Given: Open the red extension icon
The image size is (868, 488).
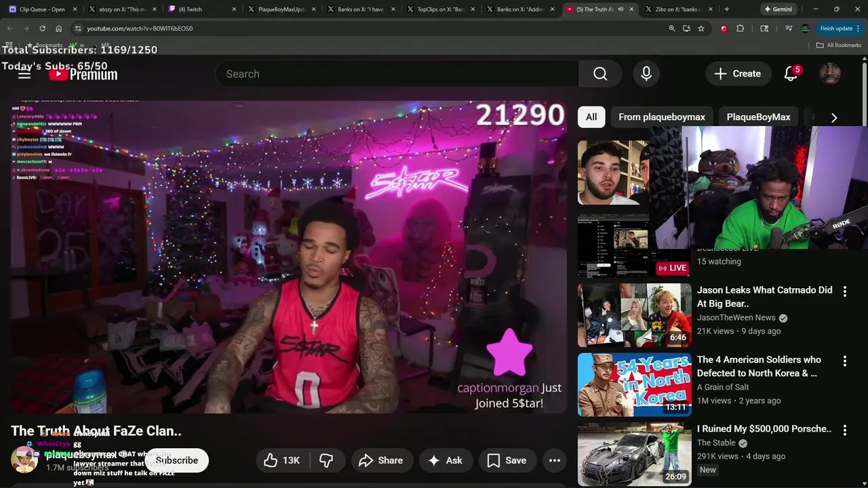Looking at the screenshot, I should point(724,28).
